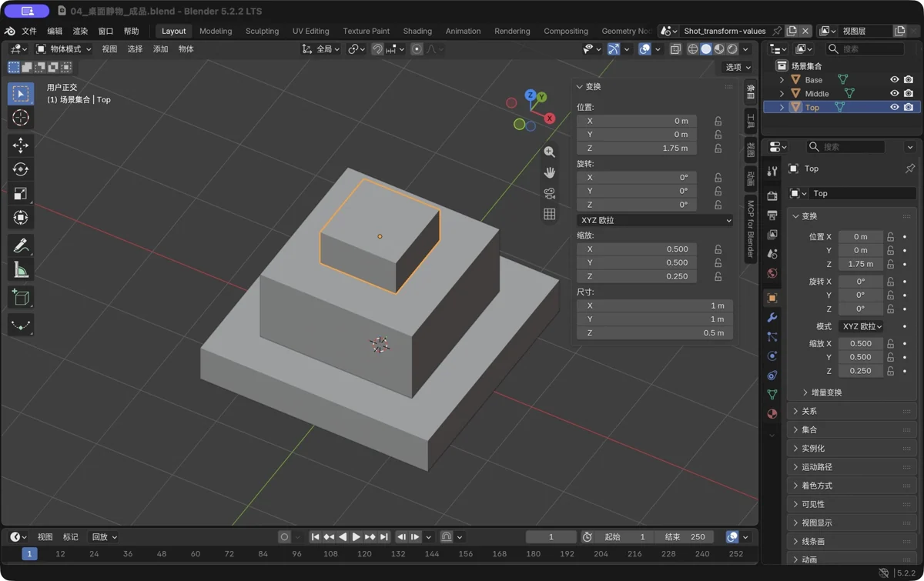Screen dimensions: 924x581
Task: Open the 文件 menu
Action: [x=29, y=32]
